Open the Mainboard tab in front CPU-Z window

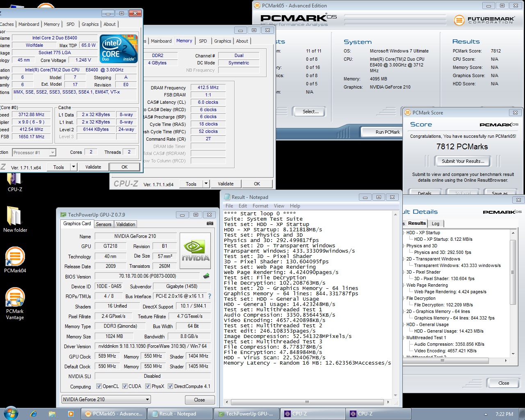tap(29, 24)
